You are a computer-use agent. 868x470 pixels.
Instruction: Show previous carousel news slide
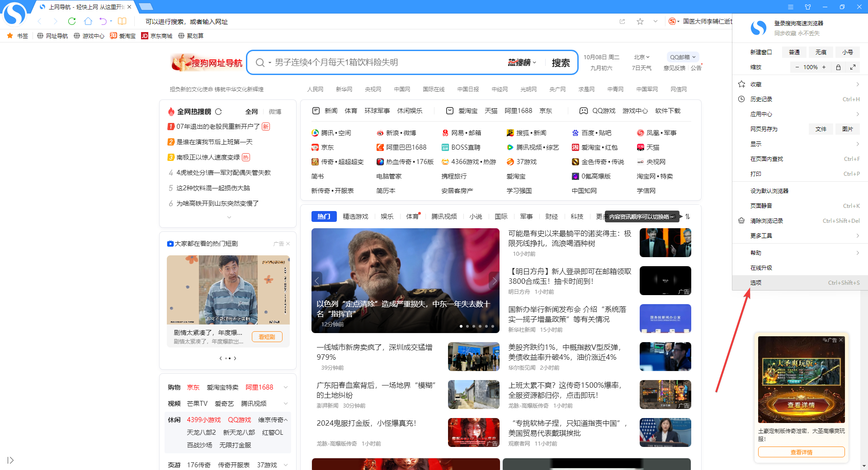pos(317,281)
